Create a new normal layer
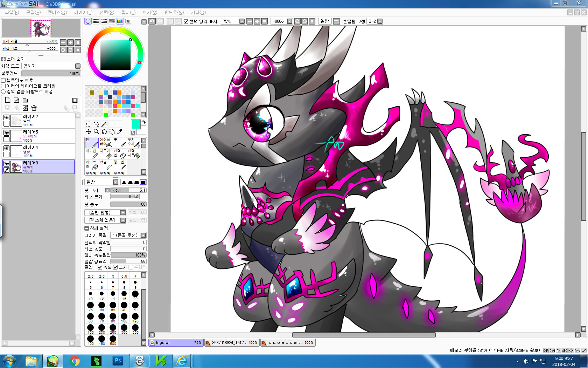Image resolution: width=588 pixels, height=368 pixels. (x=8, y=100)
